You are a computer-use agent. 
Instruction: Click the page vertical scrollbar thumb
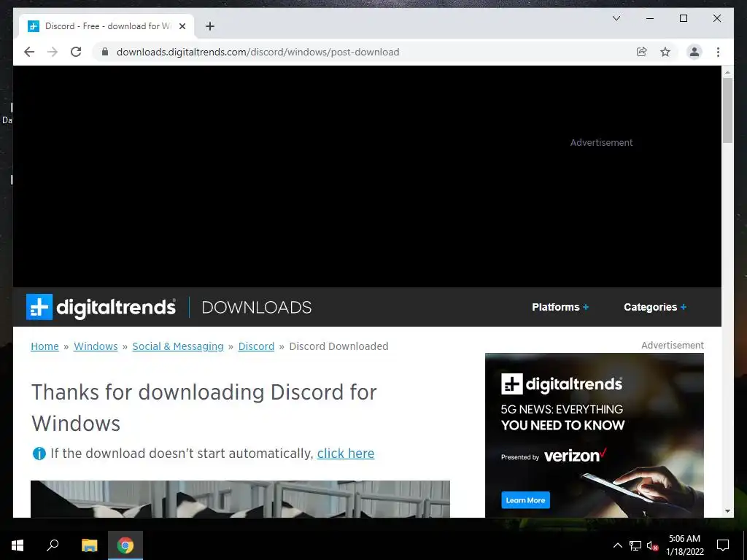pos(727,110)
